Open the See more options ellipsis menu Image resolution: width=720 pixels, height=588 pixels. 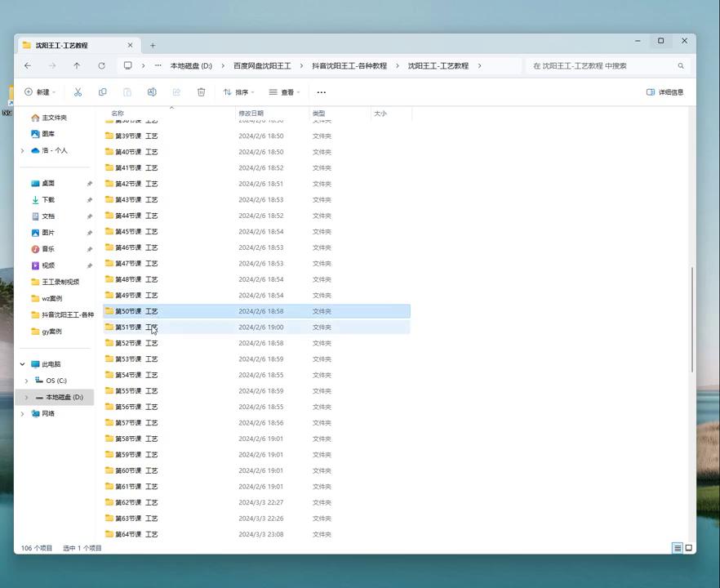[x=321, y=92]
